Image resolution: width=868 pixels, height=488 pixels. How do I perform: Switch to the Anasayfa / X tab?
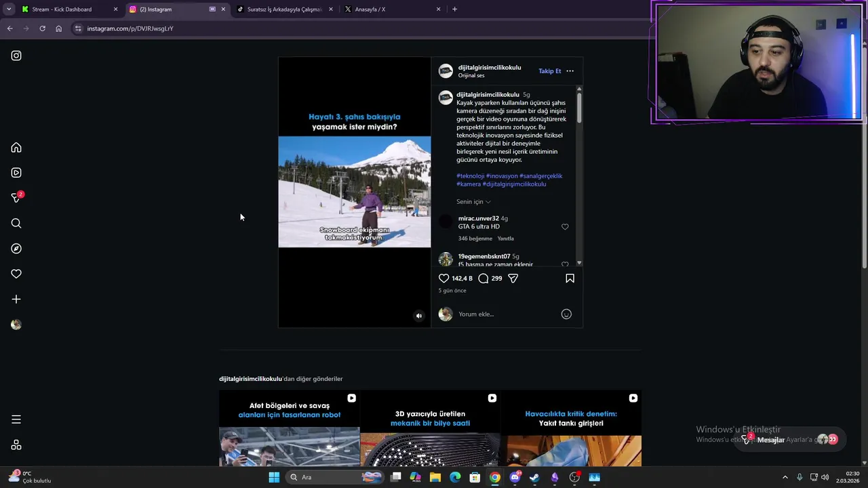[392, 9]
